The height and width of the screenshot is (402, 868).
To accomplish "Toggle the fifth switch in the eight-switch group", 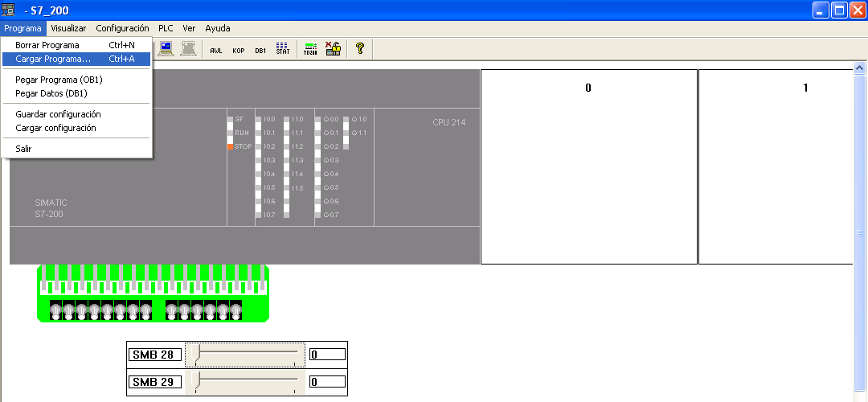I will pos(107,310).
